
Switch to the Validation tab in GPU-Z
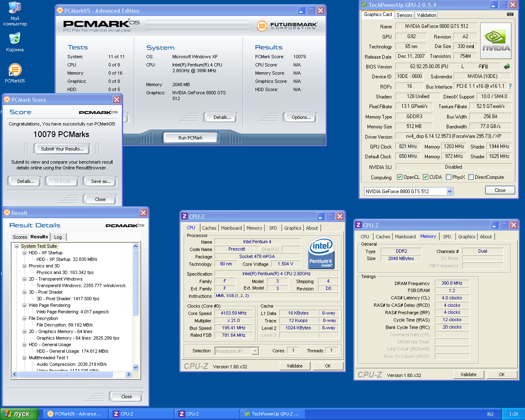[x=426, y=15]
